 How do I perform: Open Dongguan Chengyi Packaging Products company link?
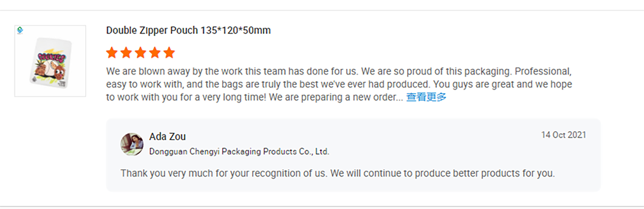coord(239,152)
